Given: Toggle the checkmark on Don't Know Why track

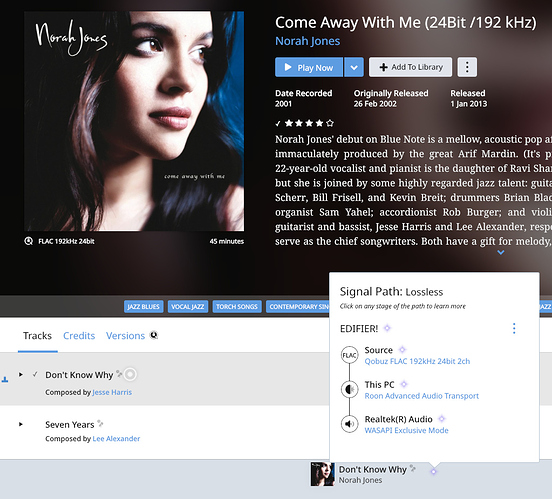Looking at the screenshot, I should [35, 374].
